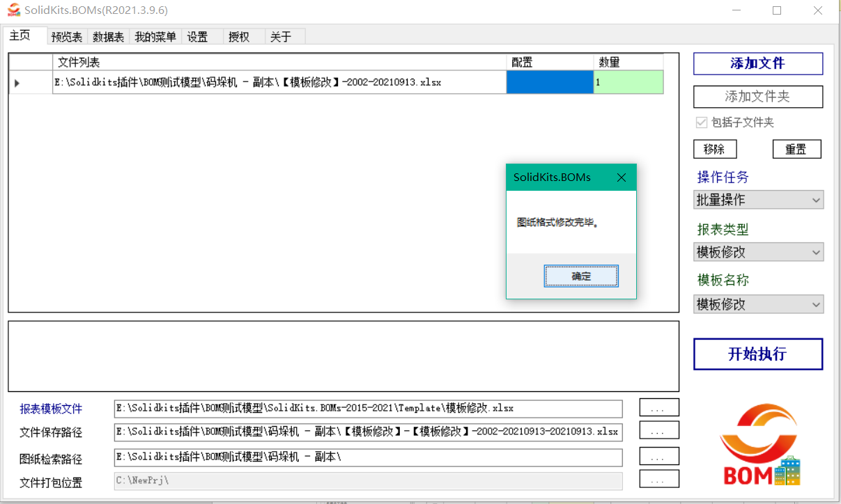Expand the 操作任务 dropdown showing 批量操作
Image resolution: width=841 pixels, height=504 pixels.
click(x=758, y=200)
